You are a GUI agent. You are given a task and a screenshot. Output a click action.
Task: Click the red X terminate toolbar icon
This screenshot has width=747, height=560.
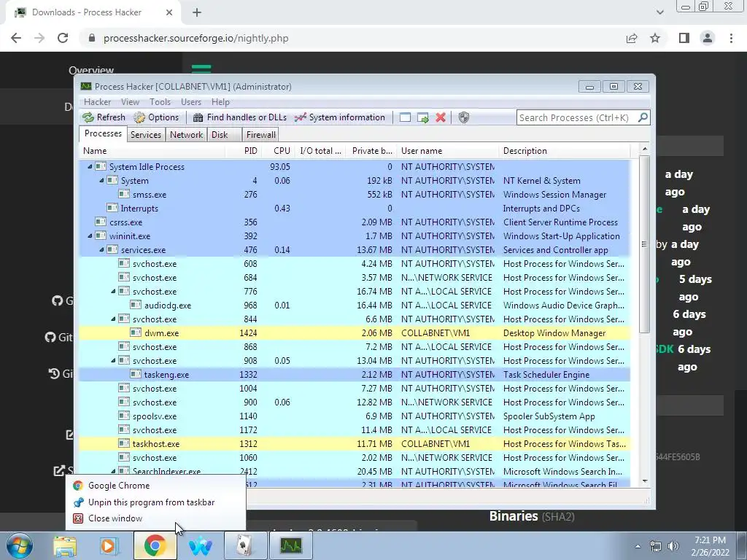tap(441, 117)
